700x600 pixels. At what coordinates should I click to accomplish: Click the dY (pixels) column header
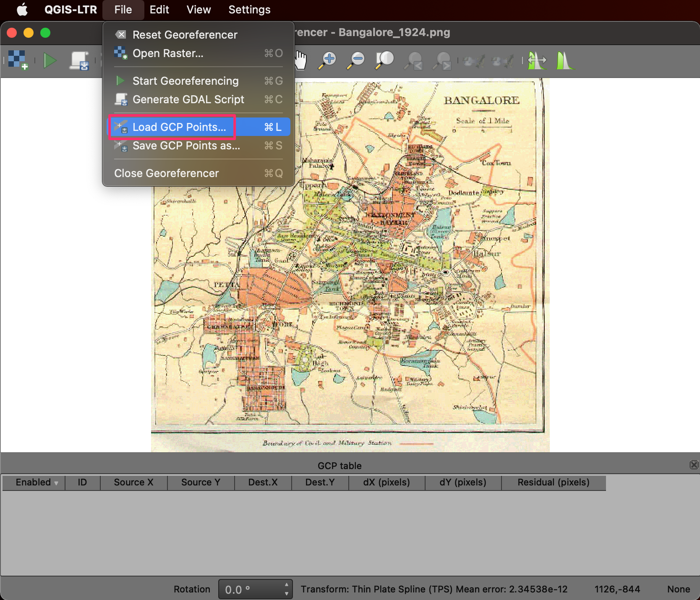coord(463,483)
